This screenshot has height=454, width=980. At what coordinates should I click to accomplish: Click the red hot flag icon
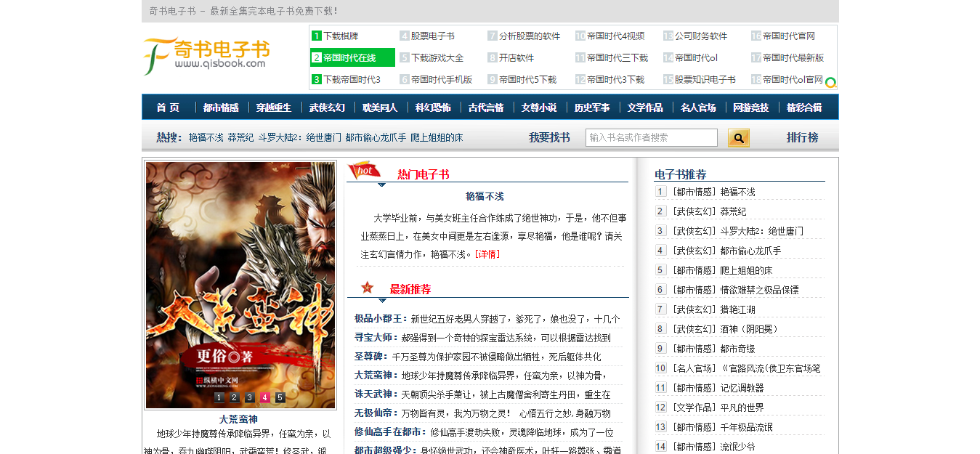pos(365,171)
